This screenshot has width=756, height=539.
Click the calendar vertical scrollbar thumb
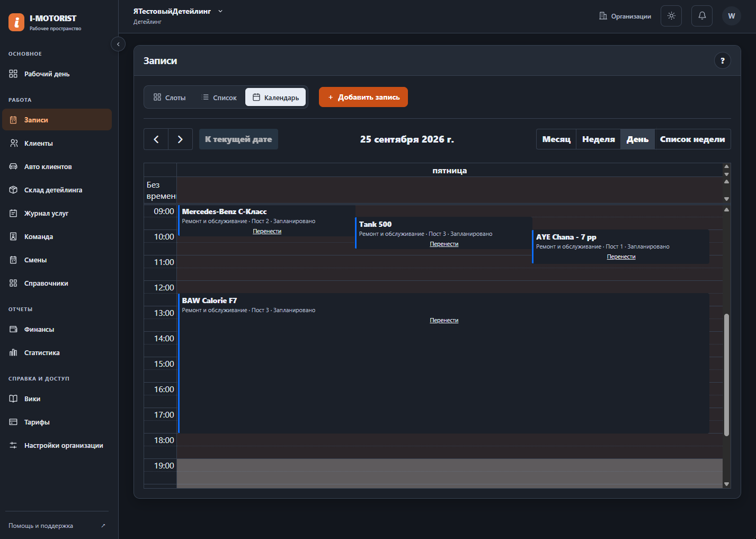(726, 375)
